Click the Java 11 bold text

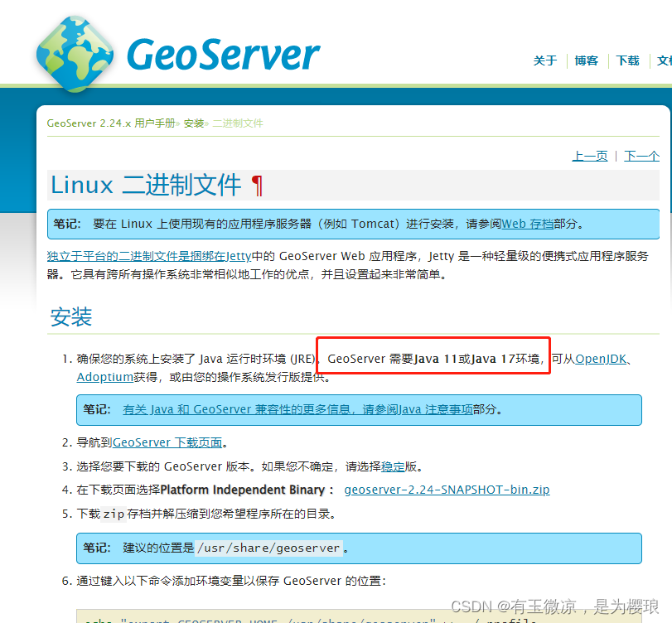pyautogui.click(x=436, y=359)
